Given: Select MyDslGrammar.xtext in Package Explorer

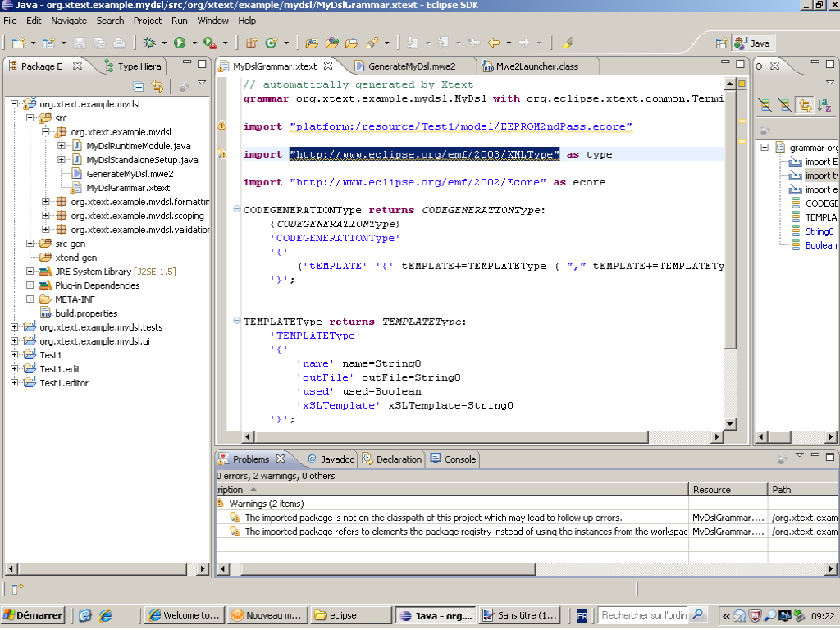Looking at the screenshot, I should (x=128, y=188).
